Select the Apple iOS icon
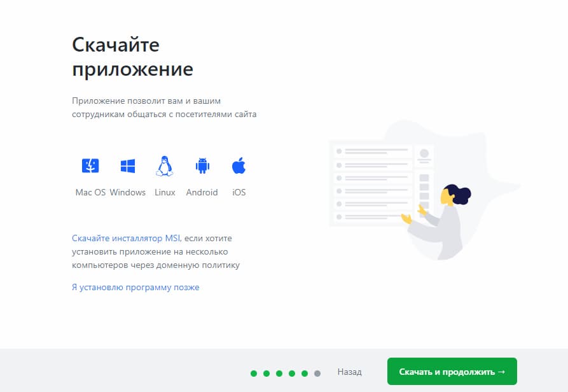 [x=238, y=165]
